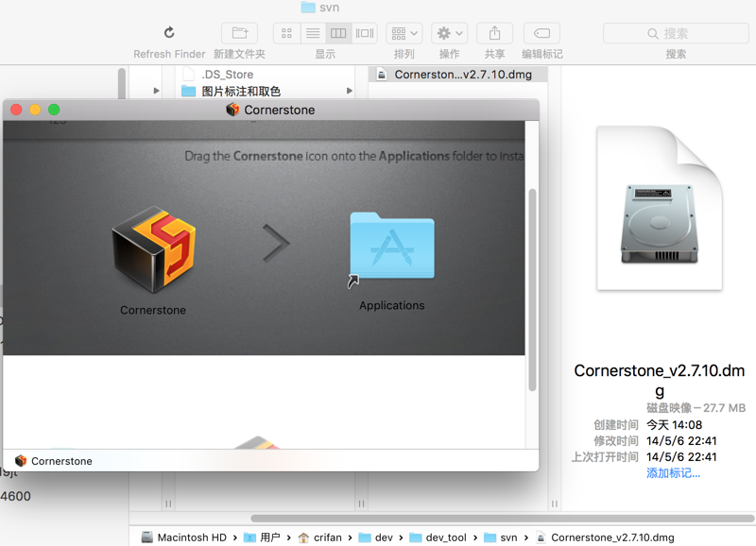The width and height of the screenshot is (756, 546).
Task: Click the svn folder icon in Finder title
Action: tap(308, 7)
